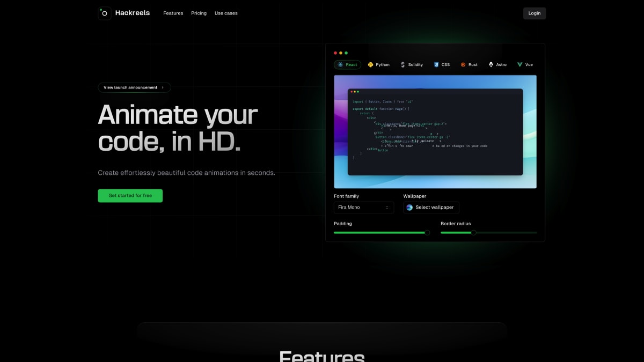The width and height of the screenshot is (644, 362).
Task: Click the wallpaper preview circle icon
Action: tap(409, 208)
